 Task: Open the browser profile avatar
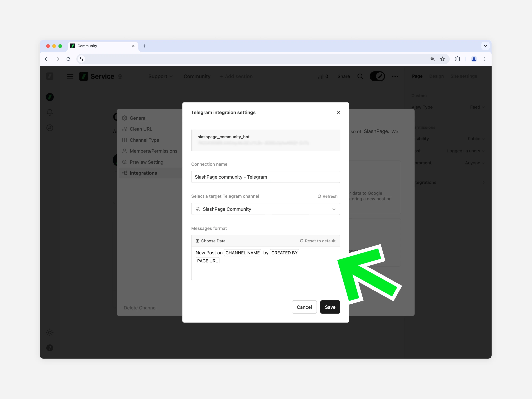474,59
